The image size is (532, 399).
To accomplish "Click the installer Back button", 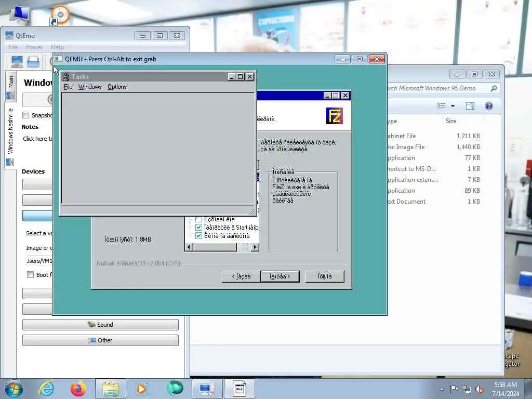I will (241, 276).
